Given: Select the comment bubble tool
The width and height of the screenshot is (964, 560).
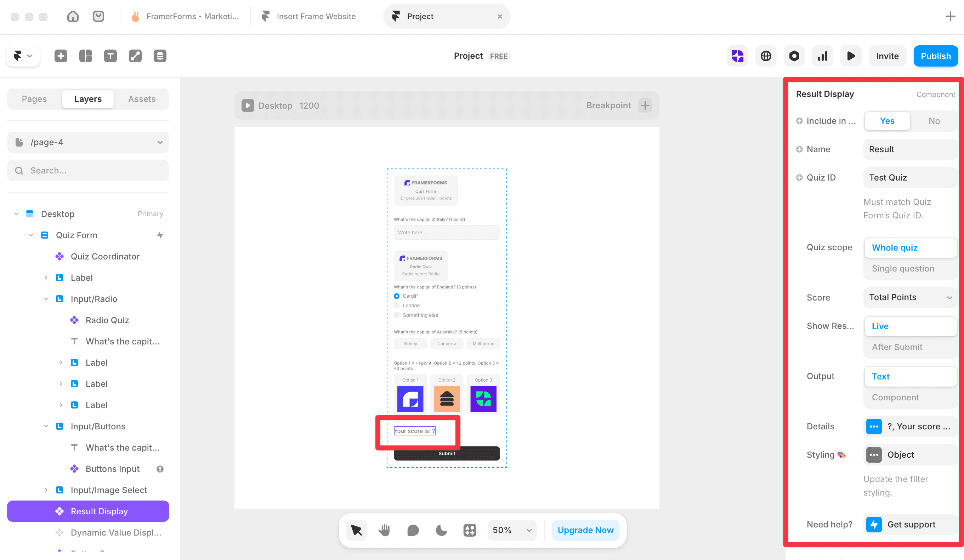Looking at the screenshot, I should click(413, 530).
